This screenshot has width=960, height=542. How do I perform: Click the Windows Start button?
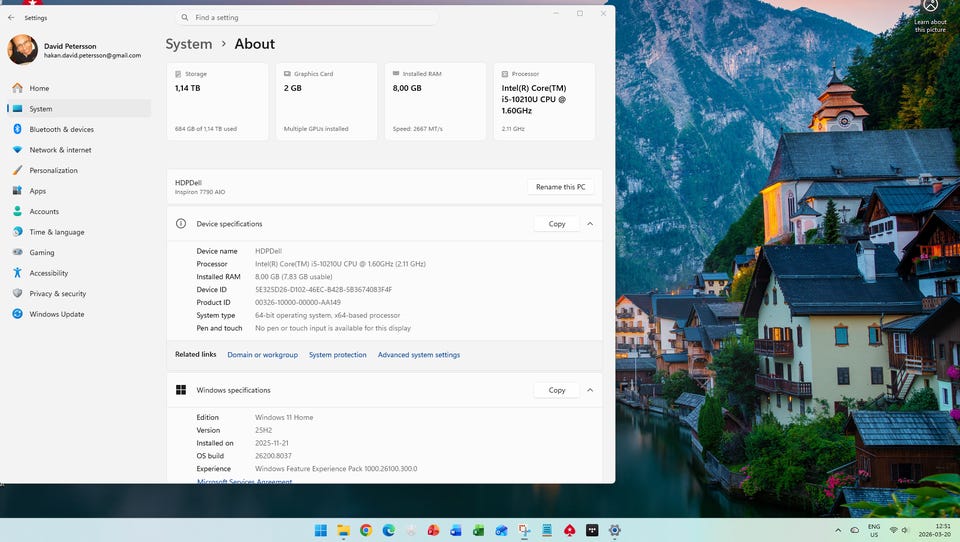click(x=321, y=530)
